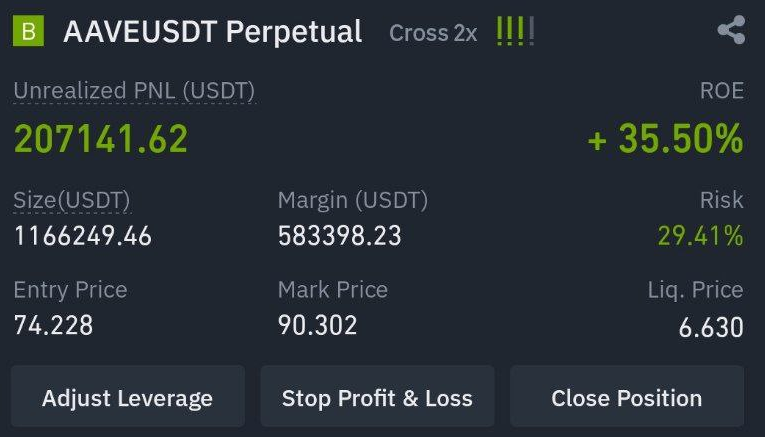
Task: Open Stop Profit & Loss settings
Action: point(378,397)
